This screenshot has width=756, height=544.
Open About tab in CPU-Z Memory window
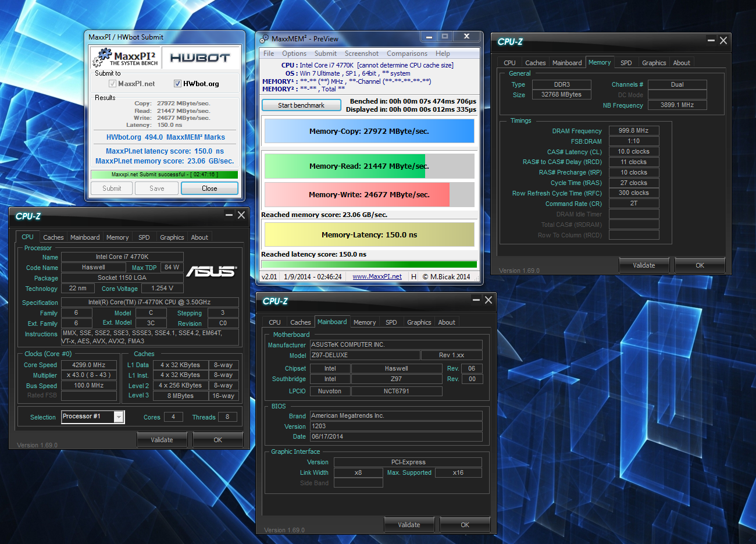tap(682, 63)
